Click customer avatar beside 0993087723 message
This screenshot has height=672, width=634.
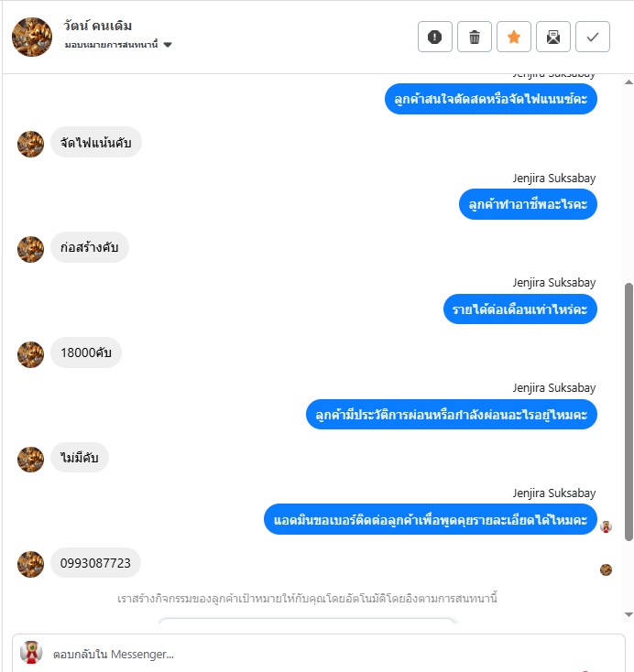pyautogui.click(x=30, y=564)
